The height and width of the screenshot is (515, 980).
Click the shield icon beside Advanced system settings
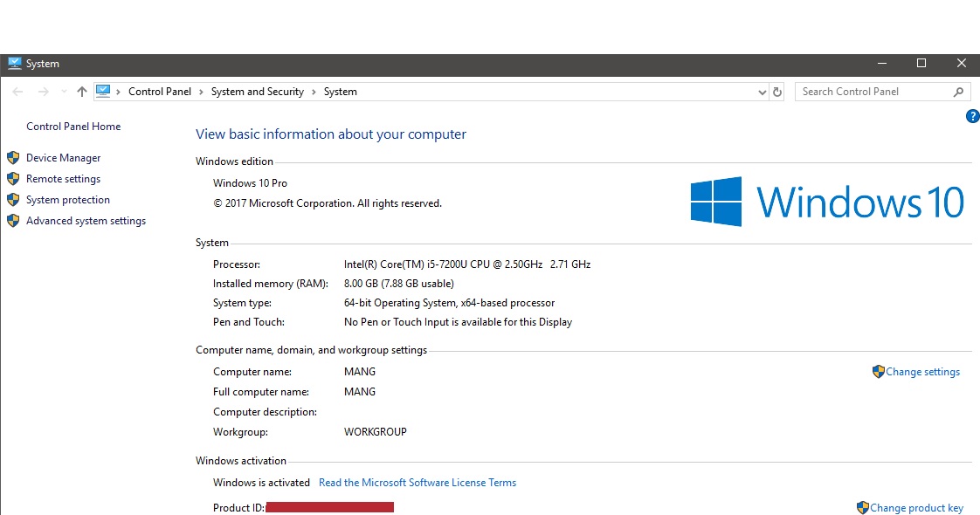13,220
